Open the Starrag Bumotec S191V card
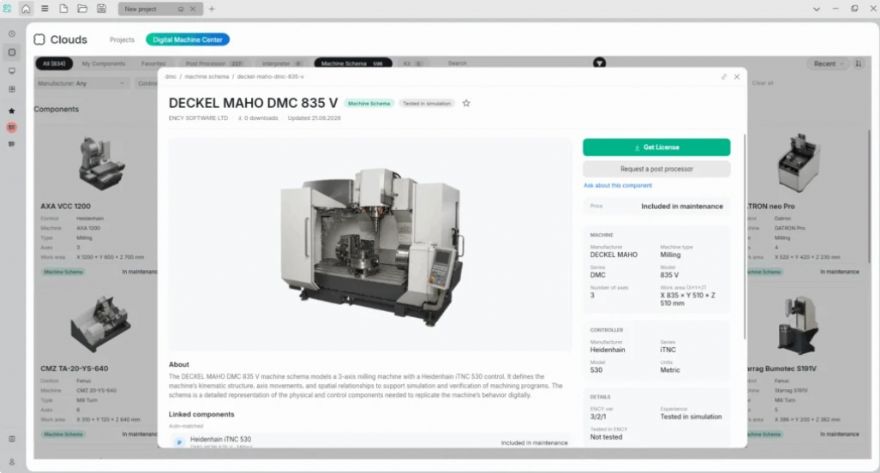The height and width of the screenshot is (473, 880). [804, 368]
